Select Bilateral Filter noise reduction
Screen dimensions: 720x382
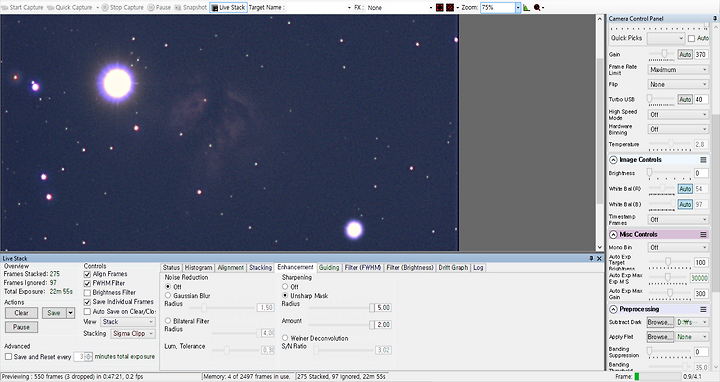(168, 321)
